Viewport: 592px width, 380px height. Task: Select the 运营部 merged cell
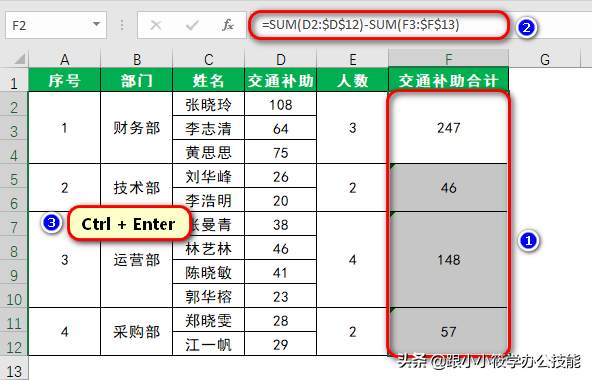pos(137,260)
